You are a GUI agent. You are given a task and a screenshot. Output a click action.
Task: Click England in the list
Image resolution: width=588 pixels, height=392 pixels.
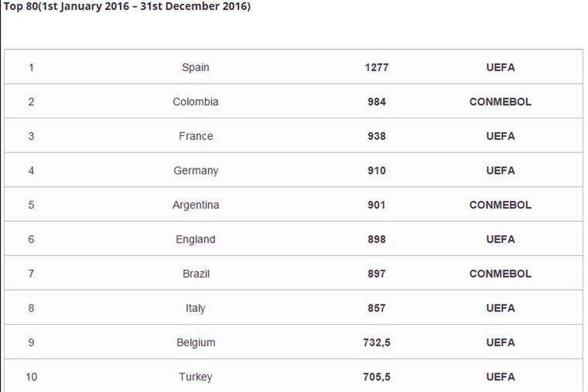(195, 239)
